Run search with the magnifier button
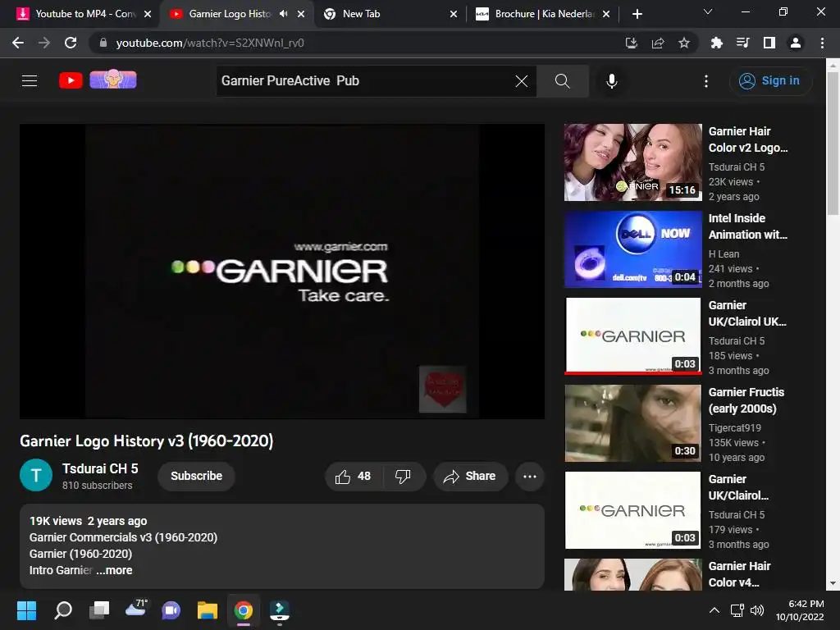This screenshot has height=630, width=840. click(562, 81)
